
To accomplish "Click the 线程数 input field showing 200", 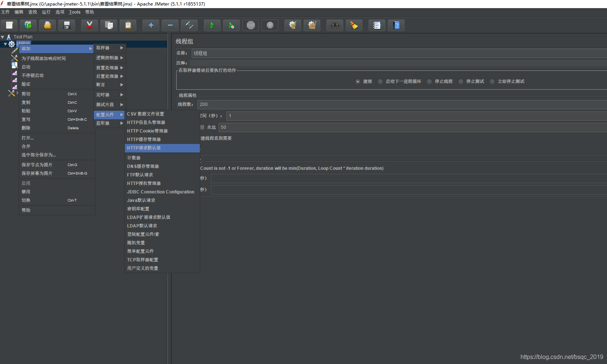I will (402, 104).
